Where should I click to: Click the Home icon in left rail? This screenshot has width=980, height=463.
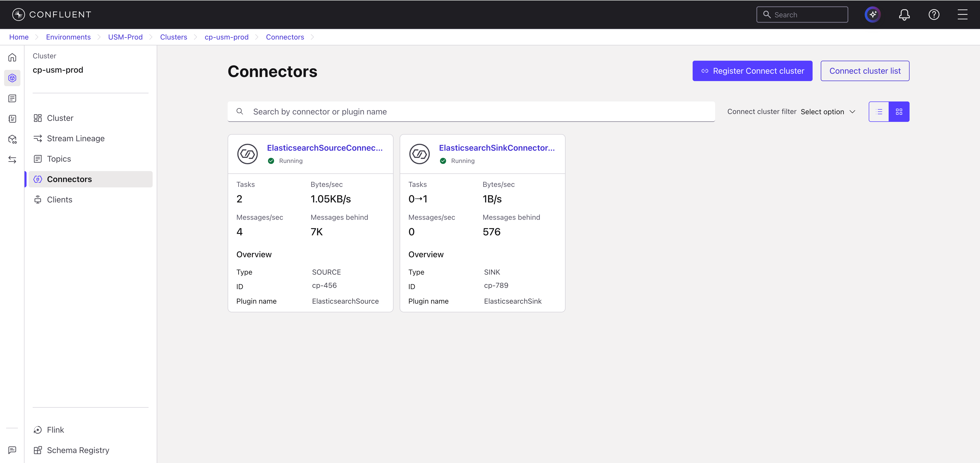[x=12, y=57]
